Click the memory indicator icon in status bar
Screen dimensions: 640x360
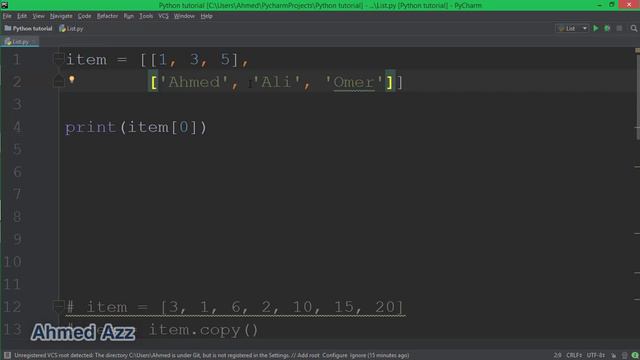tap(624, 356)
